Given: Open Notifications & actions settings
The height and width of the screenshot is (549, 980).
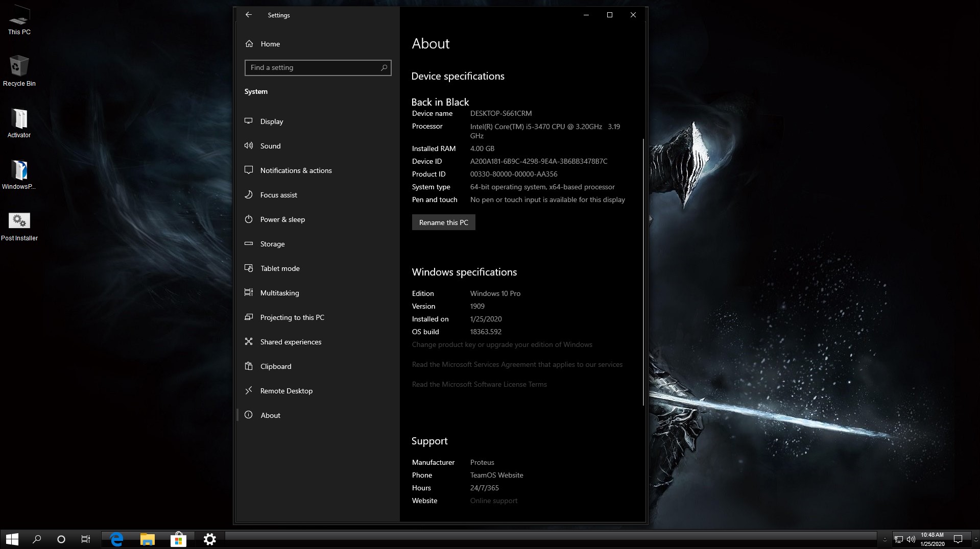Looking at the screenshot, I should [x=318, y=170].
